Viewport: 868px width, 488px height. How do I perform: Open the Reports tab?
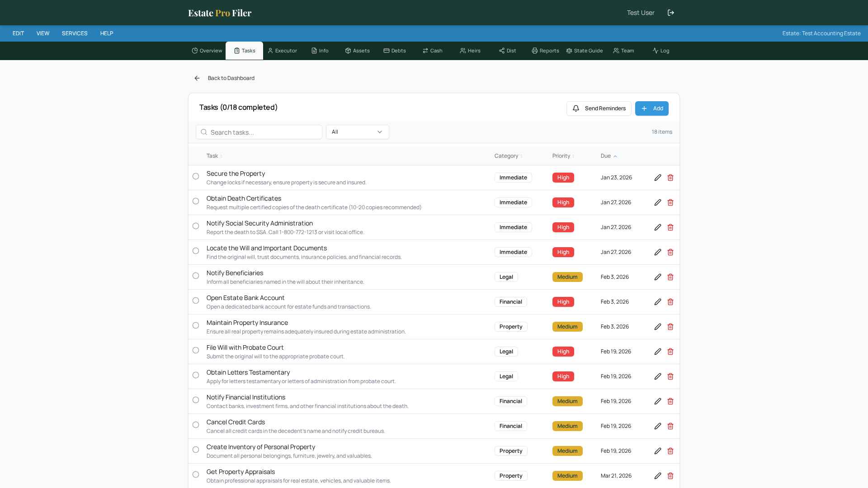[545, 51]
